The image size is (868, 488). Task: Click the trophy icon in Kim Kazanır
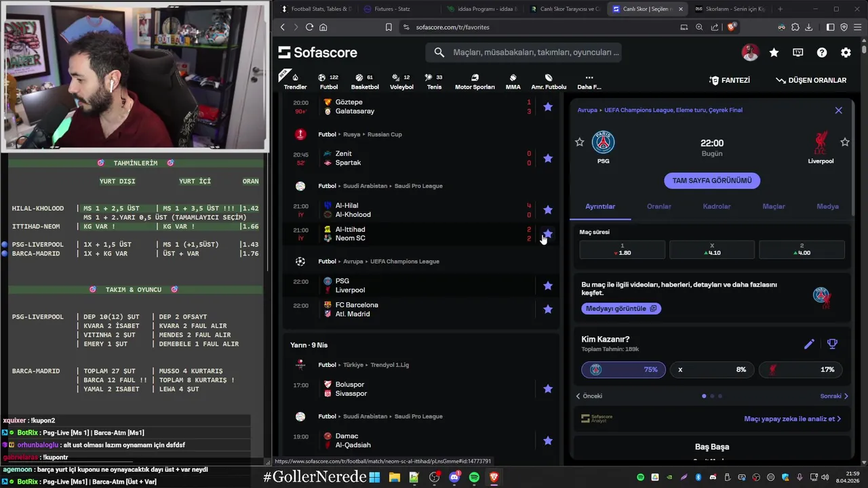click(832, 344)
